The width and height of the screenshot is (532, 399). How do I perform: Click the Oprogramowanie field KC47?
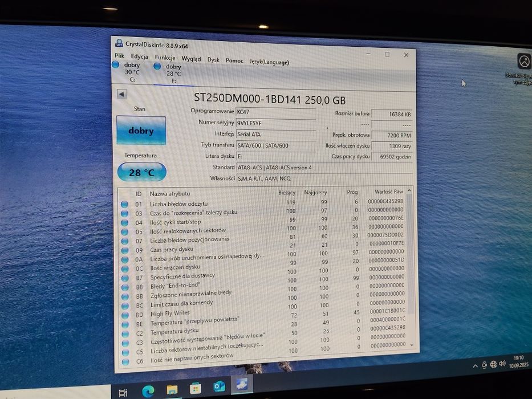click(275, 113)
